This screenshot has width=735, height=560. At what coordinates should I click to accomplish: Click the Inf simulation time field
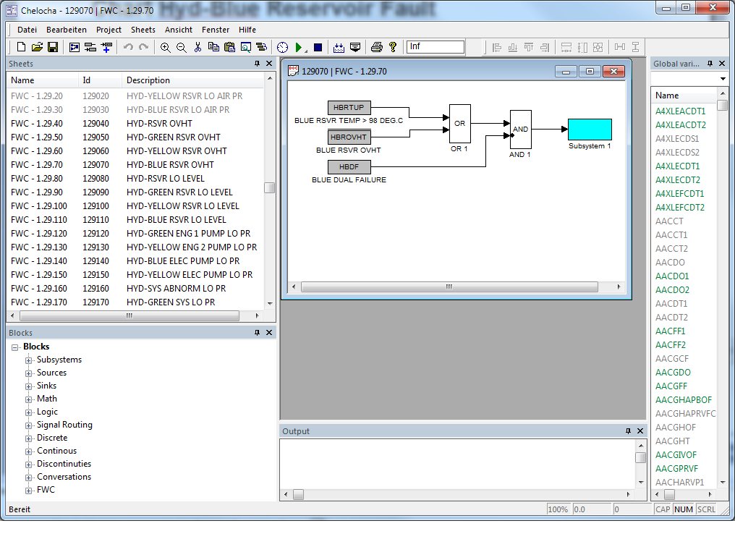tap(436, 46)
